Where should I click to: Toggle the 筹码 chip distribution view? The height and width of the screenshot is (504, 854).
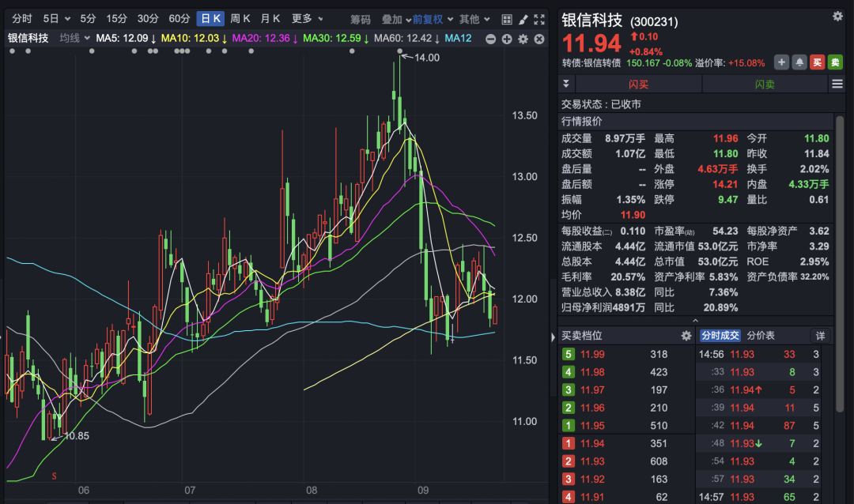coord(360,19)
